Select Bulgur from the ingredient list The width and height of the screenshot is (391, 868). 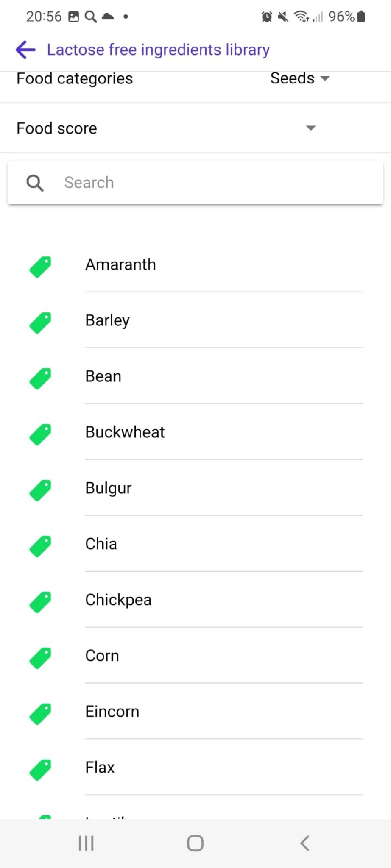tap(109, 488)
